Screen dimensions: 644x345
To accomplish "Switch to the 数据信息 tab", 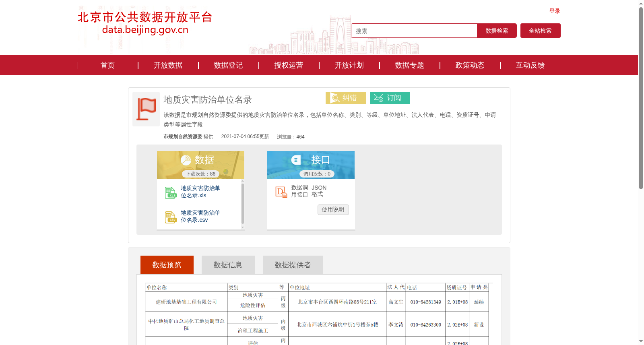I will 228,265.
